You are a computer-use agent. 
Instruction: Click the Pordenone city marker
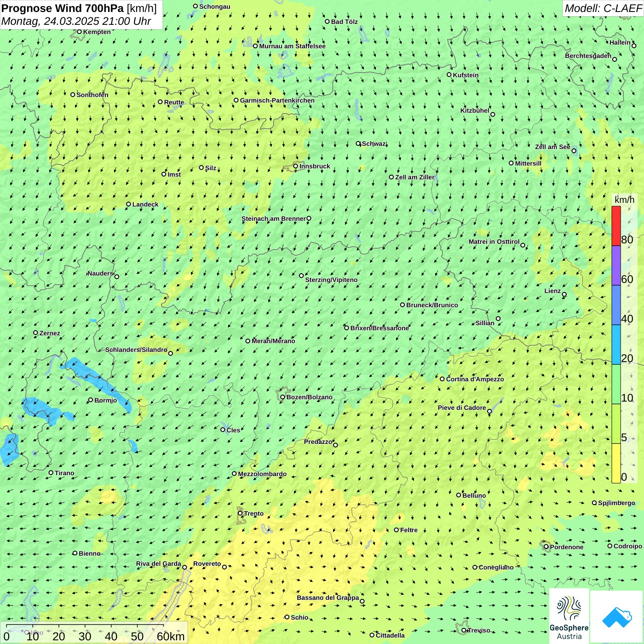tap(546, 546)
